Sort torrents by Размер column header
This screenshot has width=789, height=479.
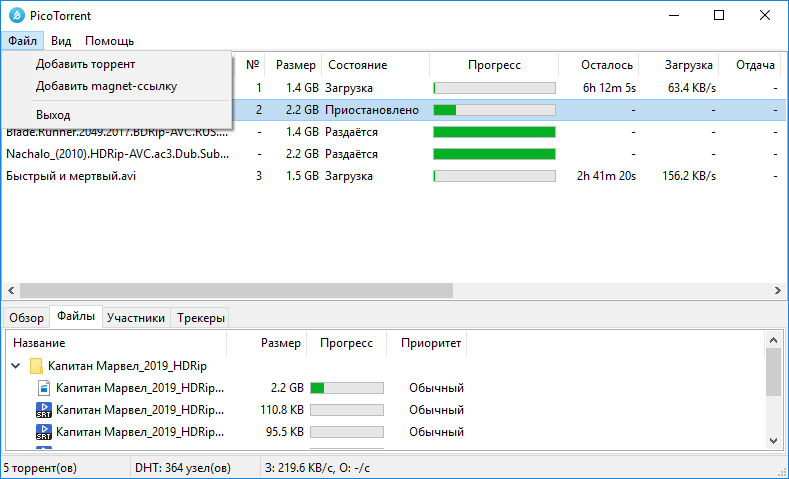293,65
